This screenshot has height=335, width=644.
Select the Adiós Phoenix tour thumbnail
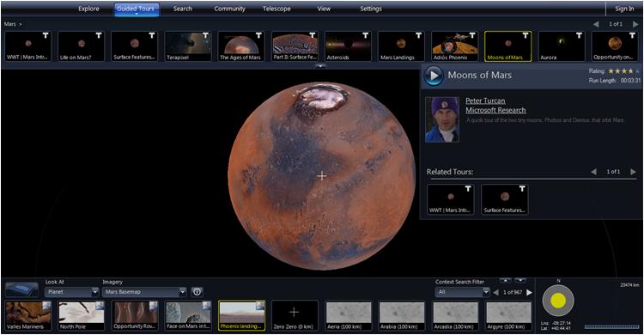tap(454, 46)
